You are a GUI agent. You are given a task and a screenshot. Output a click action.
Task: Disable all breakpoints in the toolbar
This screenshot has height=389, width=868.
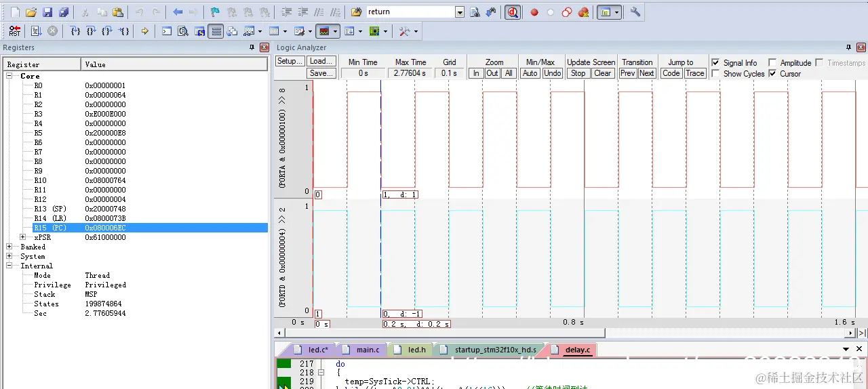click(x=567, y=12)
